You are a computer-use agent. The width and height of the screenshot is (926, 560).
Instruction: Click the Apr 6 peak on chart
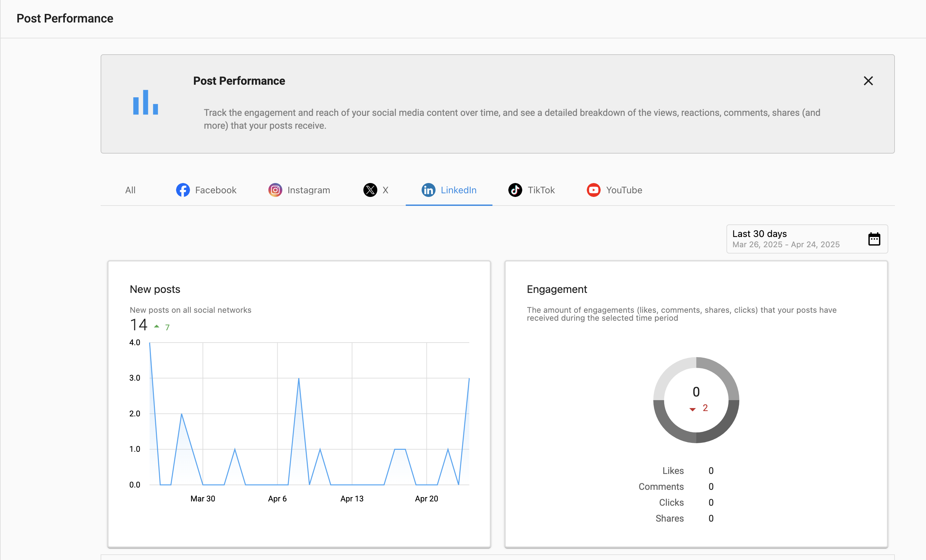point(299,379)
